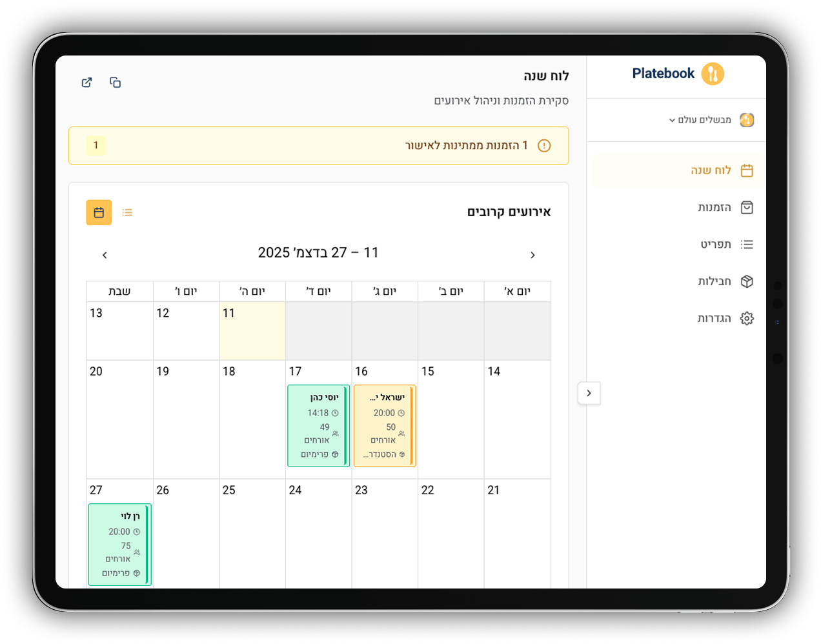The height and width of the screenshot is (644, 821).
Task: Click the open in new window icon
Action: click(86, 83)
